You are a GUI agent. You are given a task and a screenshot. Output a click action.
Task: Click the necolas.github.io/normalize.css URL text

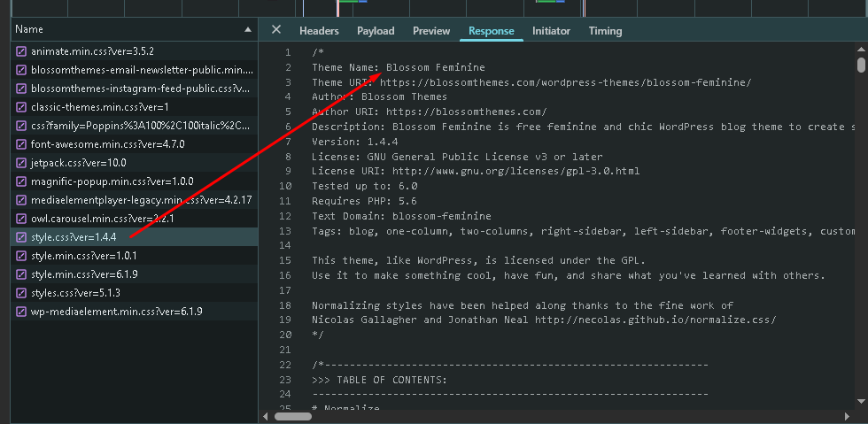(655, 320)
